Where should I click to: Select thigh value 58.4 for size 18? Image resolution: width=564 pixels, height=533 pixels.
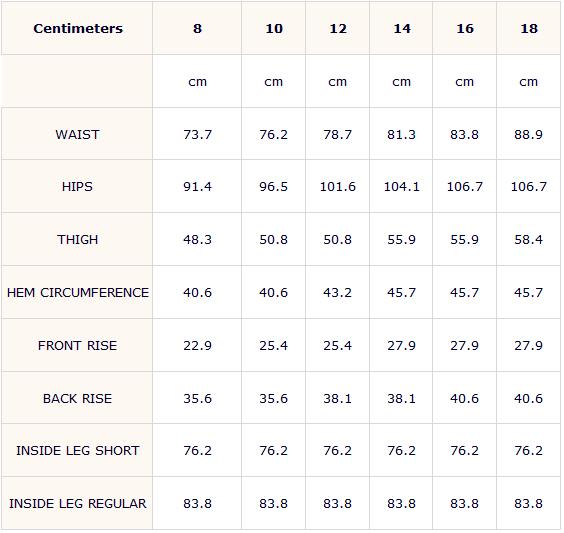(528, 240)
